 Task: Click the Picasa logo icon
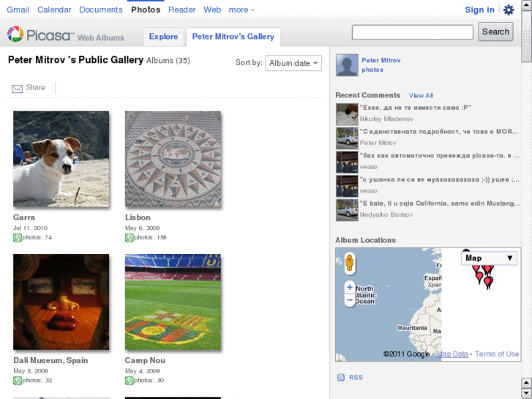(x=15, y=34)
